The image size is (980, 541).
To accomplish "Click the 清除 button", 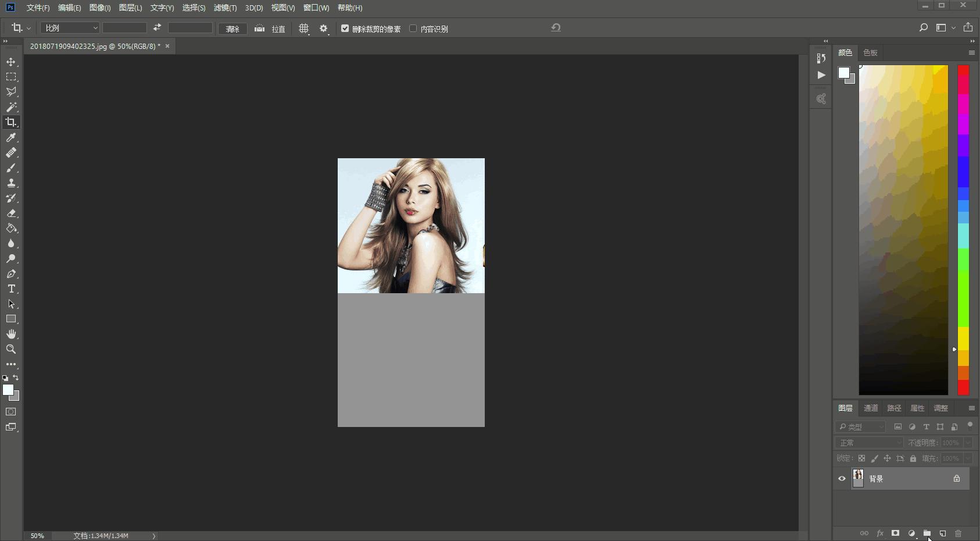I will tap(233, 29).
